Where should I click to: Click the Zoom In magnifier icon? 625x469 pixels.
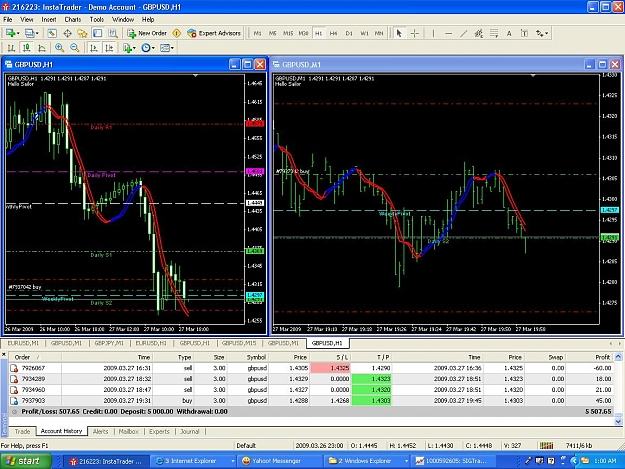pos(59,48)
